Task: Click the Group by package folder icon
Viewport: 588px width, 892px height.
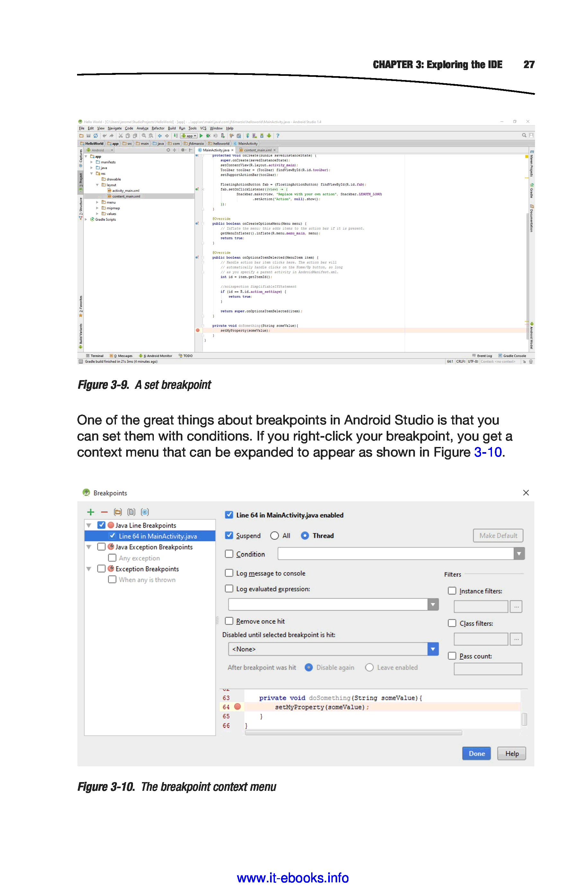Action: click(118, 512)
